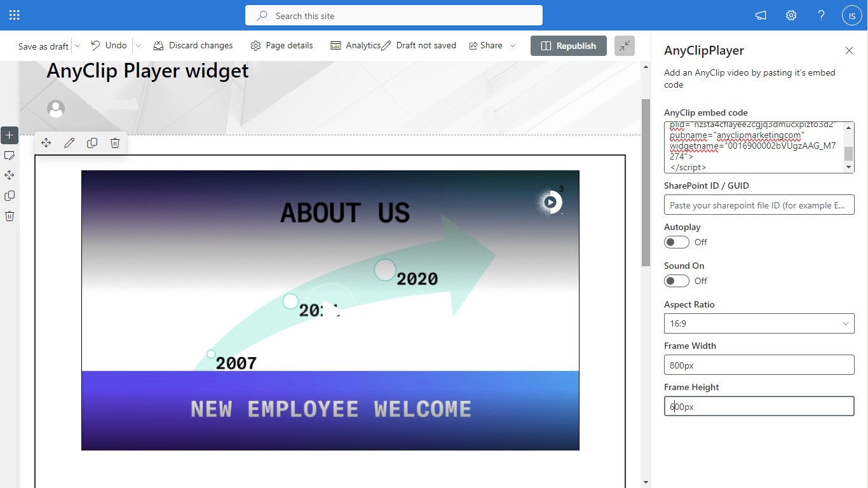The width and height of the screenshot is (868, 488).
Task: Close the AnyClipPlayer property pane
Action: [x=849, y=50]
